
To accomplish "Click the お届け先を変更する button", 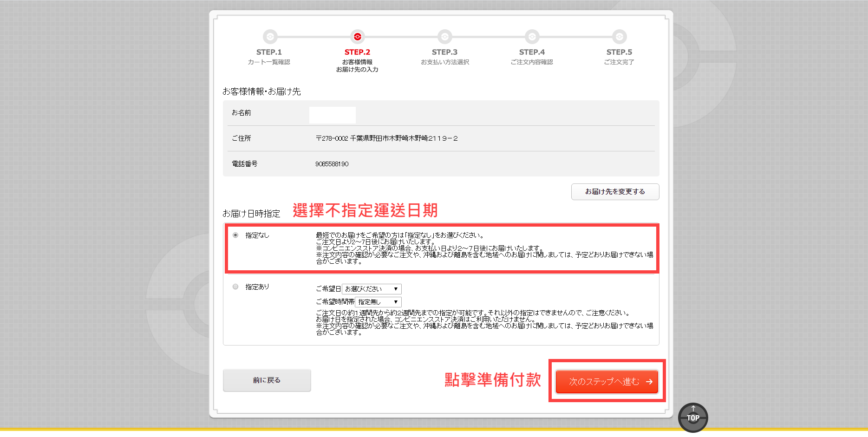I will click(615, 192).
